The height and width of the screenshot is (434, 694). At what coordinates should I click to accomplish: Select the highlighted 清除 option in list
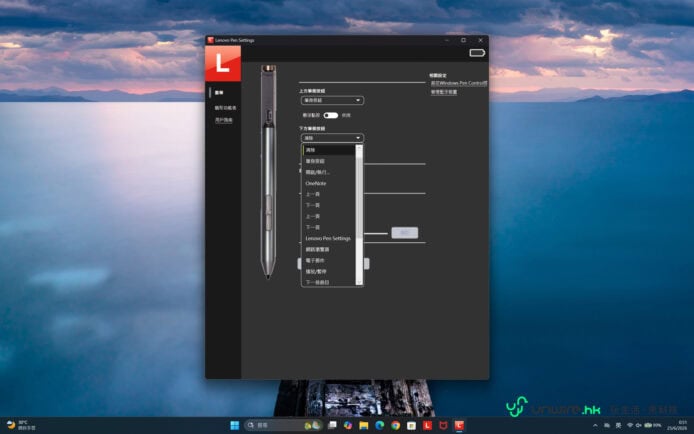[329, 150]
